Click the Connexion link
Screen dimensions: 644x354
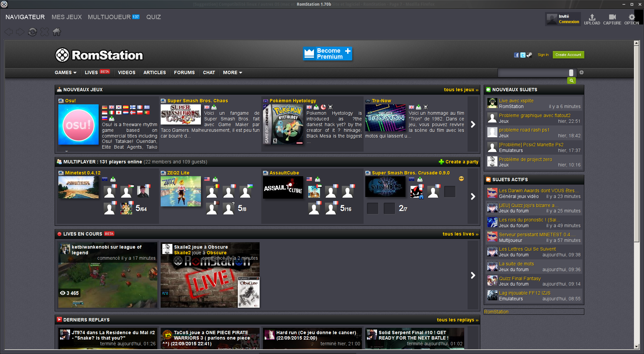(x=569, y=22)
